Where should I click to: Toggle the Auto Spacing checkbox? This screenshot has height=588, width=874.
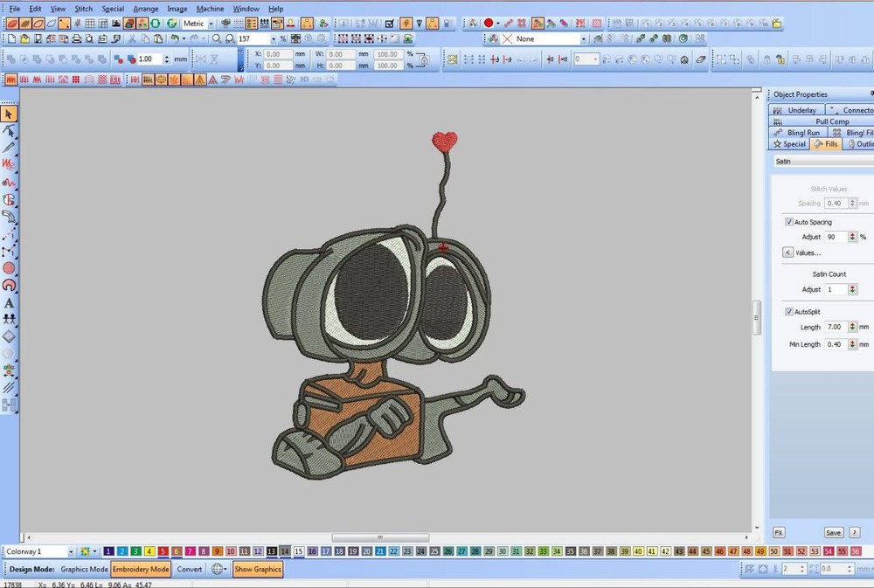pos(788,222)
